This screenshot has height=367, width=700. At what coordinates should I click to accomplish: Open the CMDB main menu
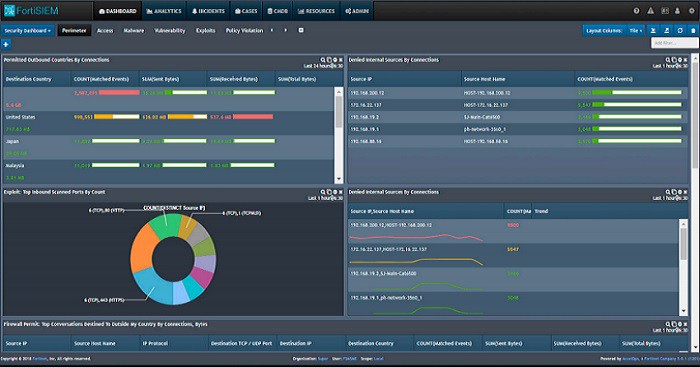tap(278, 11)
